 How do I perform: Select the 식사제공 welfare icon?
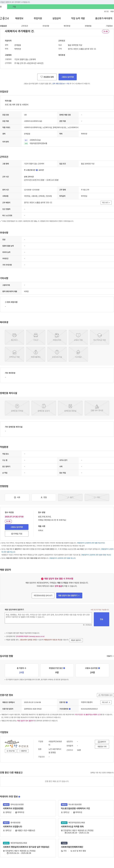[x=78, y=354]
